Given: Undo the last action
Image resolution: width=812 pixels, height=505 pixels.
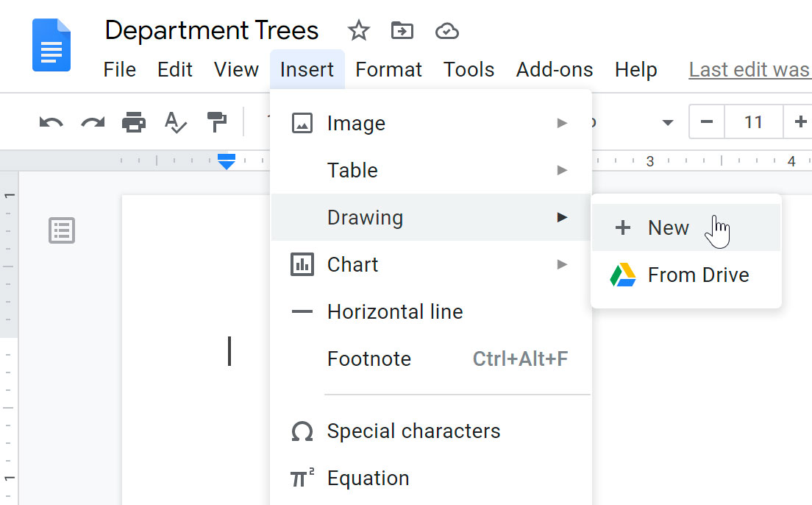Looking at the screenshot, I should click(51, 121).
